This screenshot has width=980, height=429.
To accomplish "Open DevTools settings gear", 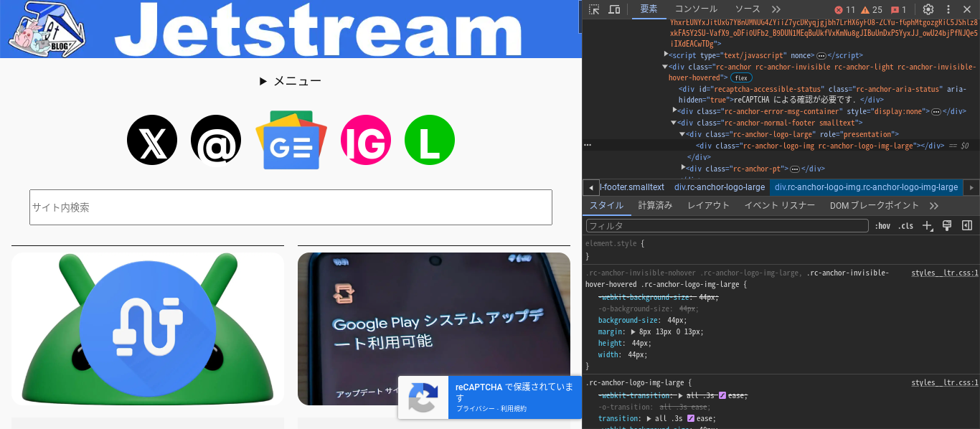I will click(x=928, y=9).
